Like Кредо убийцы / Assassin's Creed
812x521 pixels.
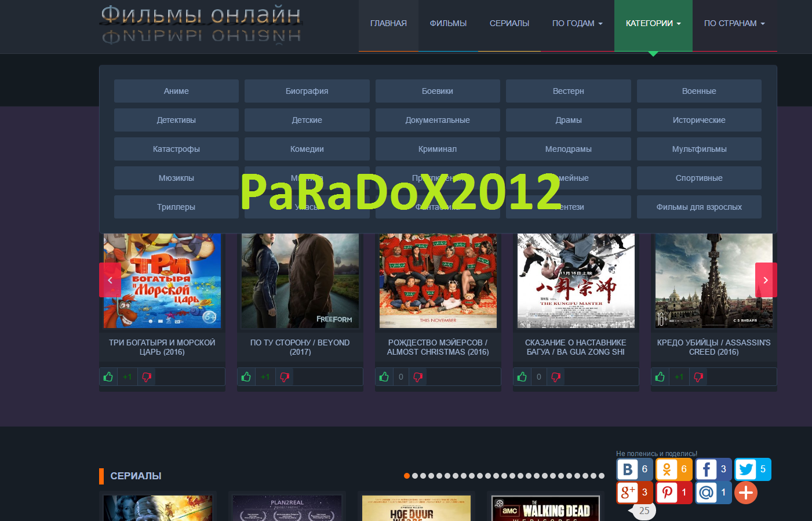click(x=660, y=377)
